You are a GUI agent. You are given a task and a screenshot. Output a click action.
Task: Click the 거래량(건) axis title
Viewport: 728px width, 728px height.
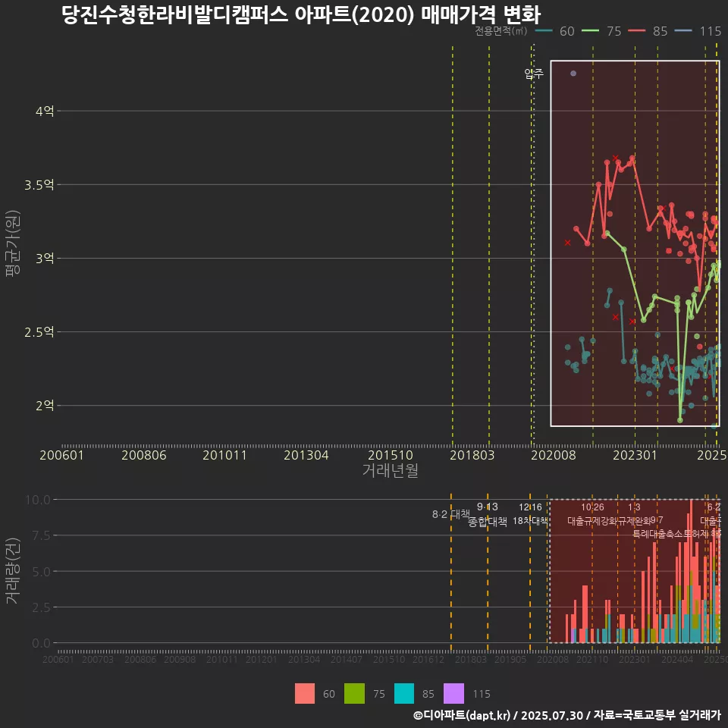click(x=13, y=571)
